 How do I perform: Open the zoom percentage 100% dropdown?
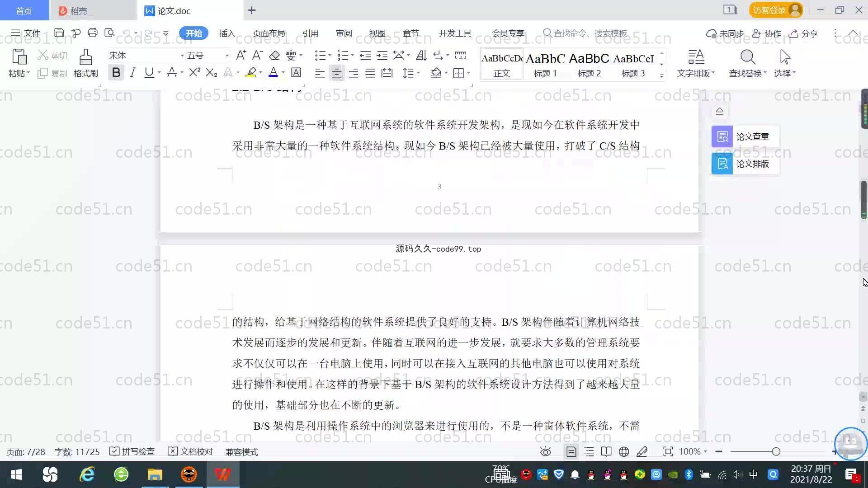click(x=693, y=451)
